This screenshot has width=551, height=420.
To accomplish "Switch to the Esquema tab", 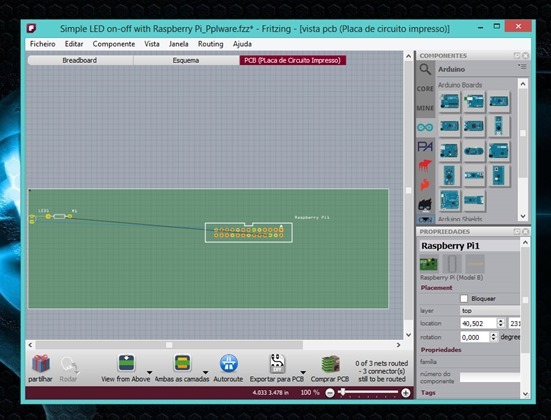I will [x=186, y=60].
